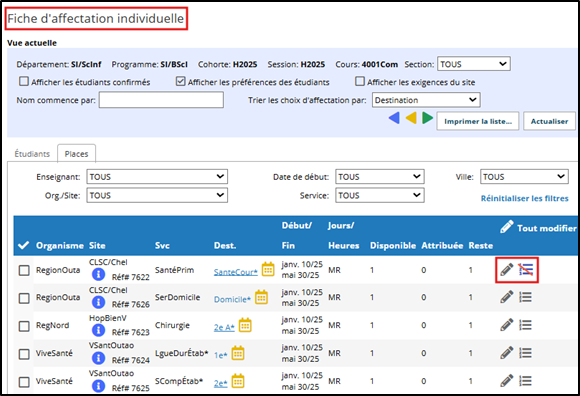Open calendar icon next to Domicile*

pyautogui.click(x=262, y=297)
